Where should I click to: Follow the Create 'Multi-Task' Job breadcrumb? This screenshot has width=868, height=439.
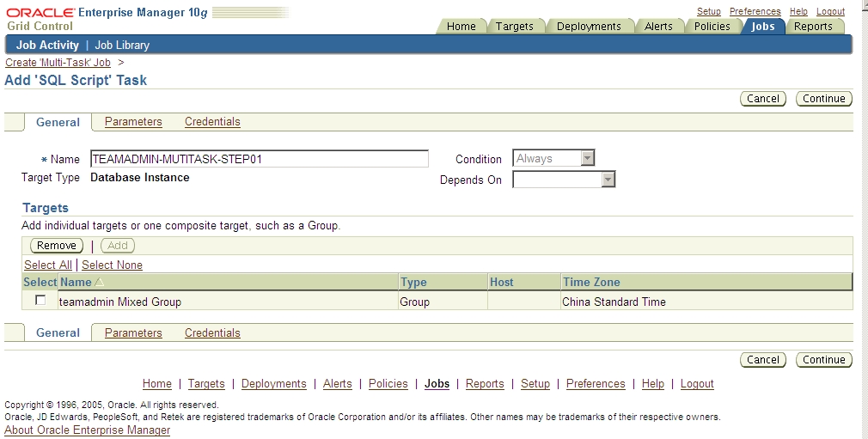click(58, 63)
